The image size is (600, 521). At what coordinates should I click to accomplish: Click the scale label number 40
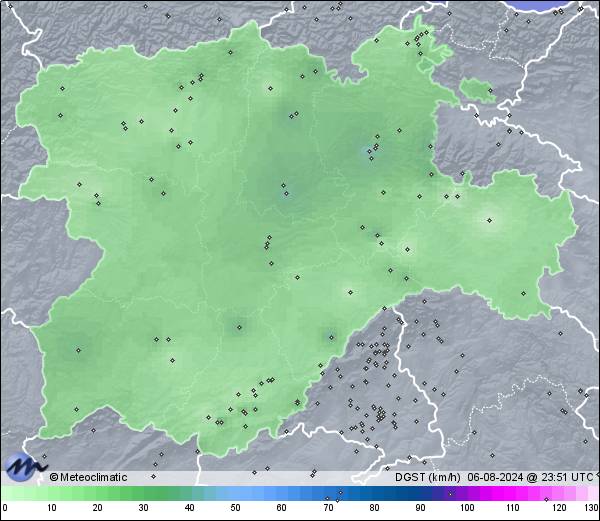(x=189, y=509)
